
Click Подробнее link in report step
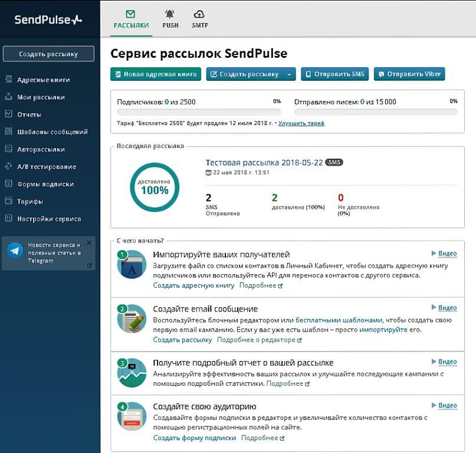tap(288, 384)
